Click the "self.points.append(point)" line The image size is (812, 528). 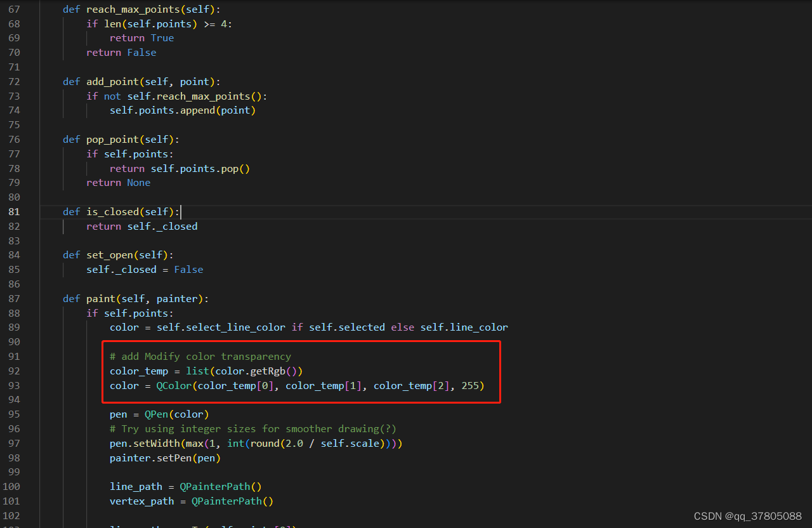(183, 110)
